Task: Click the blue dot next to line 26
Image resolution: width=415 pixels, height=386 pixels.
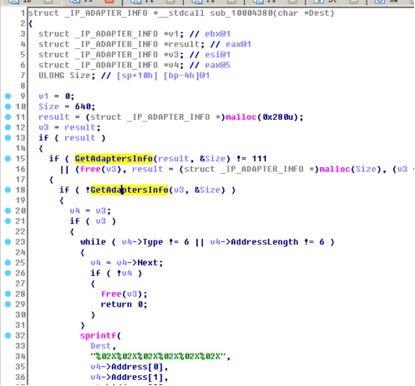Action: click(8, 273)
